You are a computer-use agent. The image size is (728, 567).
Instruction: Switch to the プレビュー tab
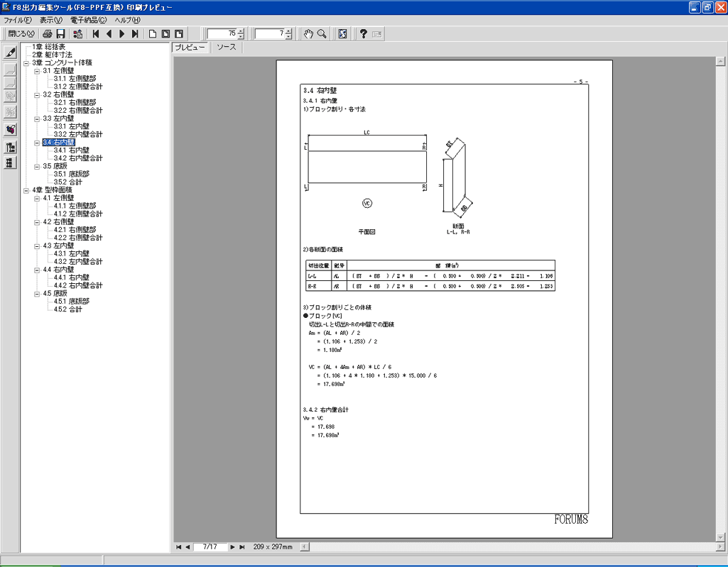click(x=190, y=48)
